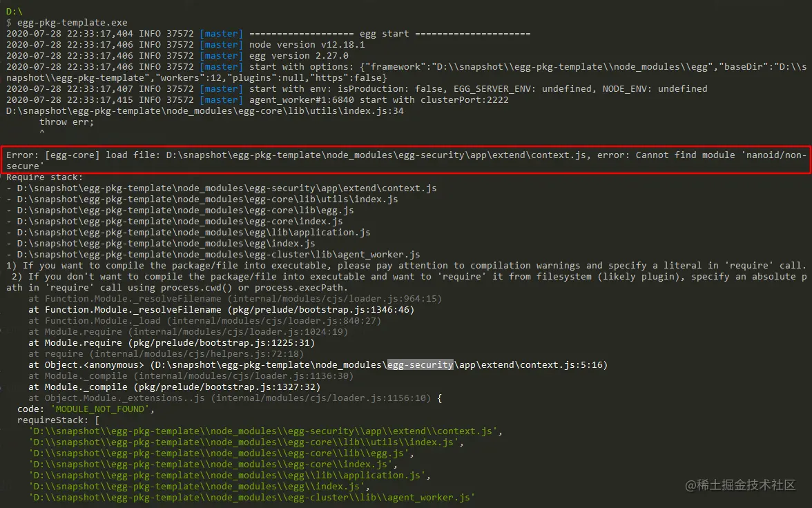The width and height of the screenshot is (812, 508).
Task: Click the D:\ prompt path
Action: pos(14,12)
